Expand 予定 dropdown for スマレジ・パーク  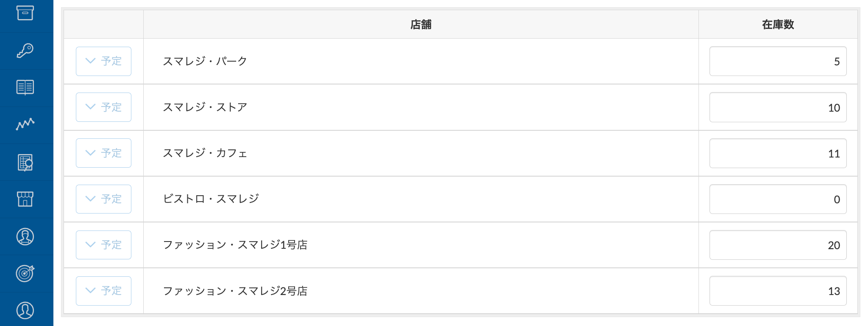pyautogui.click(x=103, y=61)
